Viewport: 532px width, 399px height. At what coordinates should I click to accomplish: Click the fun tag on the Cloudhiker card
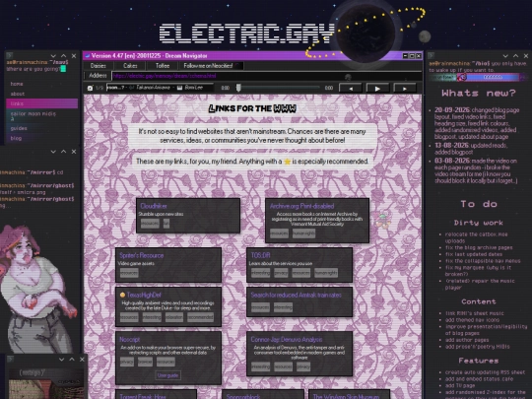click(166, 224)
